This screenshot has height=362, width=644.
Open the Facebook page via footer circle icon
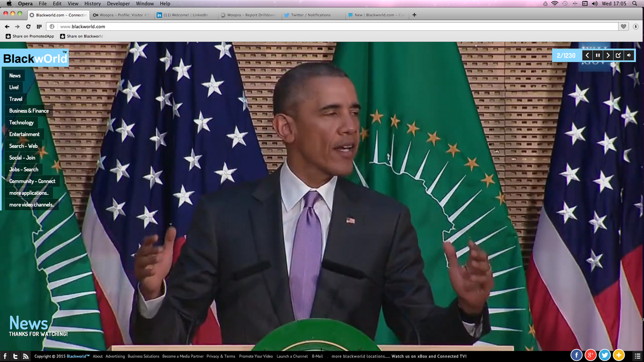coord(576,355)
